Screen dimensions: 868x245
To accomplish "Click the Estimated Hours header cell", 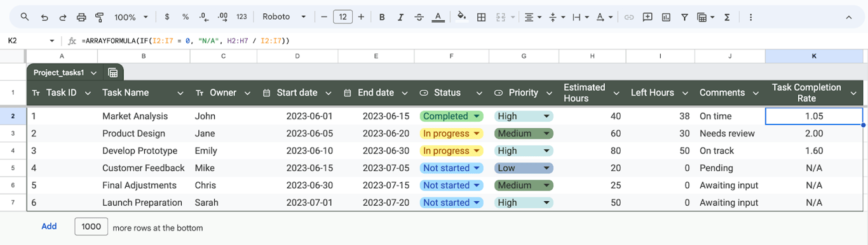I will point(592,93).
